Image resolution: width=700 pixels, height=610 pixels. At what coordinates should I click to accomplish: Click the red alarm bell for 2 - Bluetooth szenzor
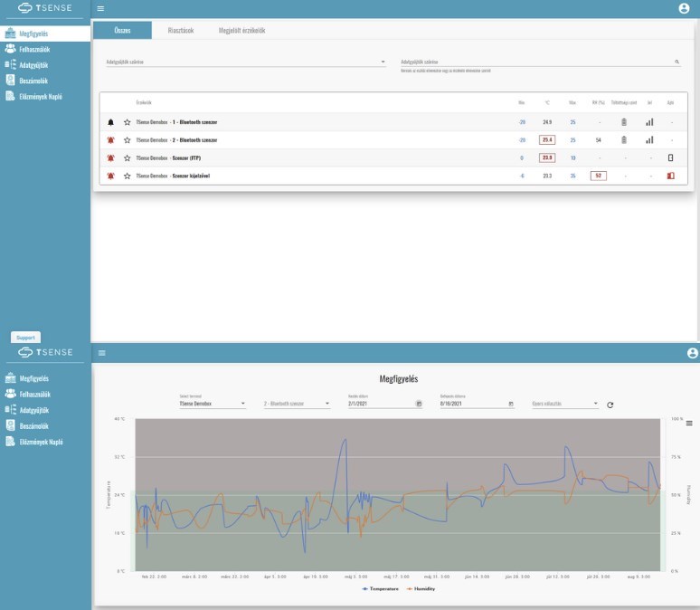click(110, 140)
